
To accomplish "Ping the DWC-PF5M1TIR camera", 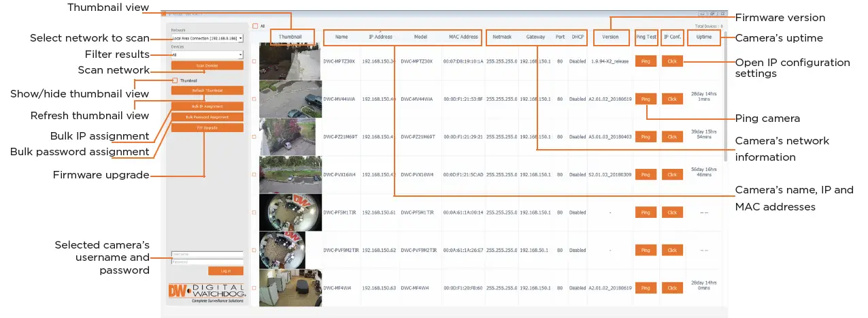I will click(646, 212).
